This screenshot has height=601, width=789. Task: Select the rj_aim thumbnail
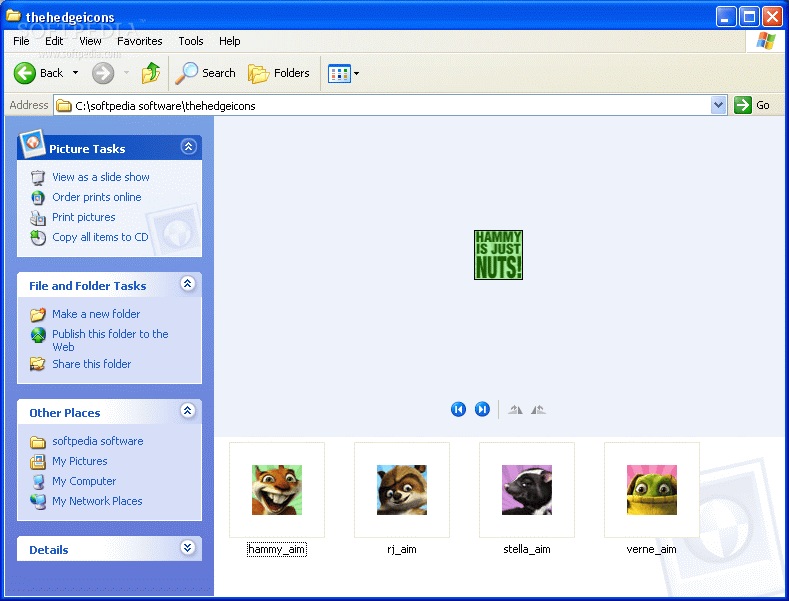click(x=402, y=490)
